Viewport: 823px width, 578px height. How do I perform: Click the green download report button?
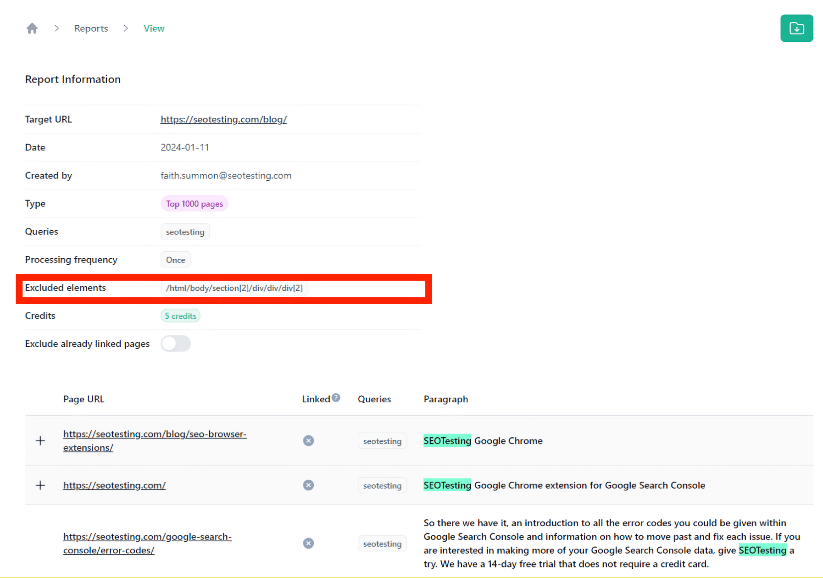point(796,28)
